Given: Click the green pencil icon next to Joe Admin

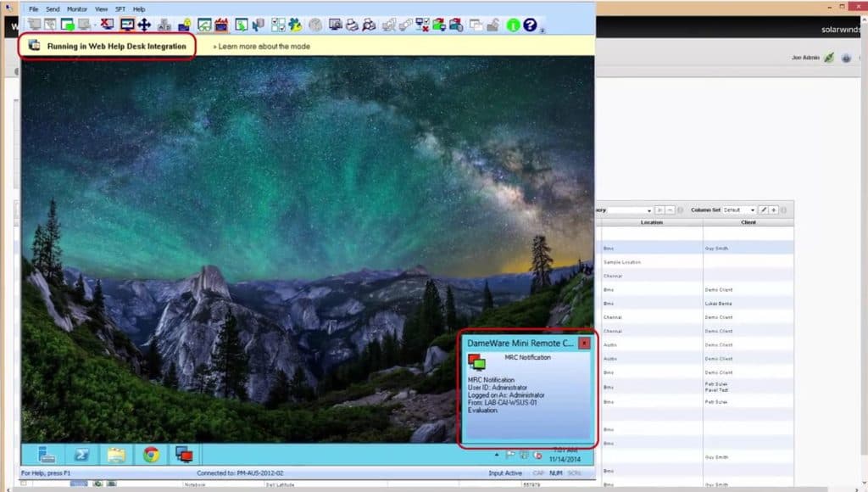Looking at the screenshot, I should pyautogui.click(x=829, y=58).
